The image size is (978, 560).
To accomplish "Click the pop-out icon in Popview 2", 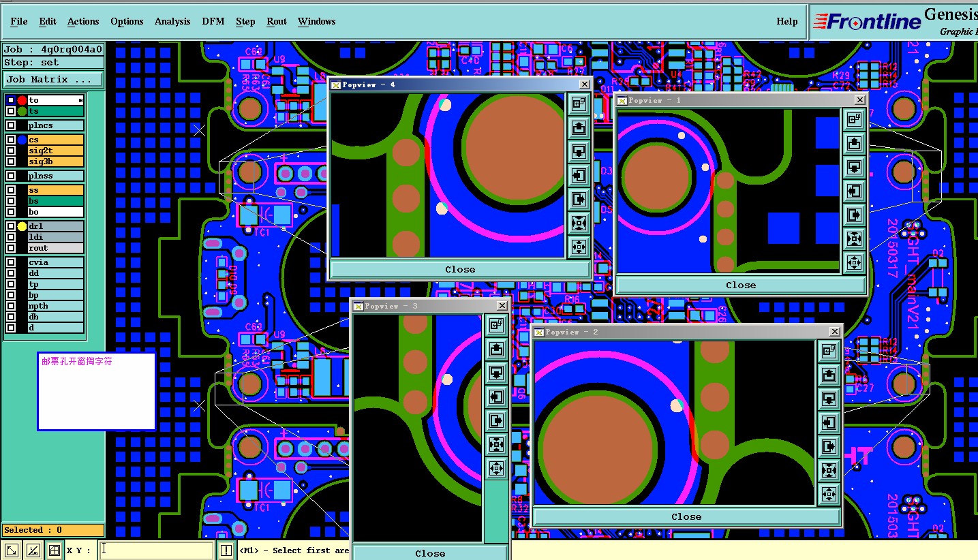I will [829, 351].
